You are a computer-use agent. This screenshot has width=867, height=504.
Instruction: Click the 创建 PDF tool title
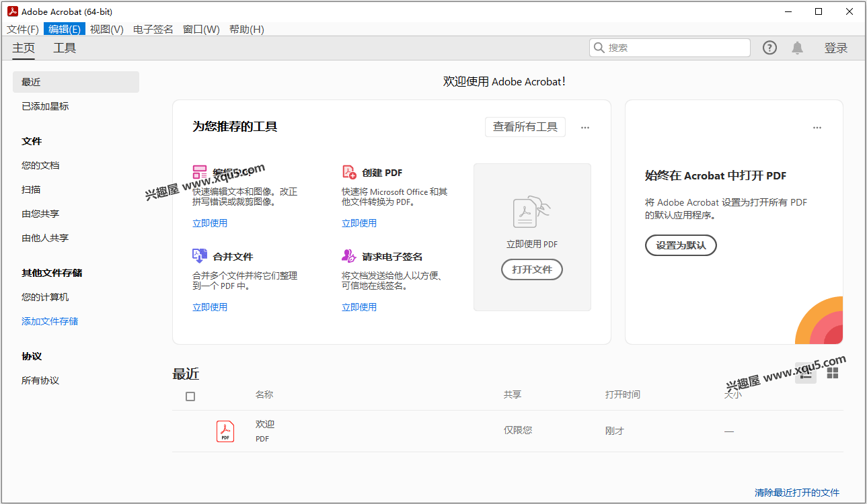point(382,173)
